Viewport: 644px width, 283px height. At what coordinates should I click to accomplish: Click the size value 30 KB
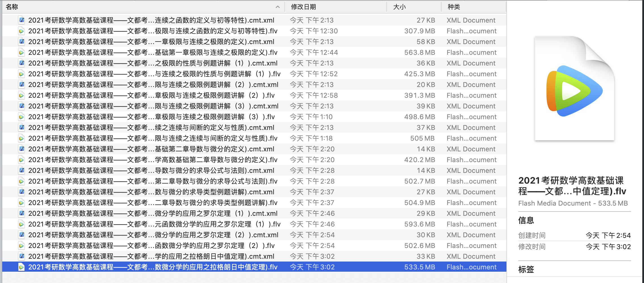[426, 235]
